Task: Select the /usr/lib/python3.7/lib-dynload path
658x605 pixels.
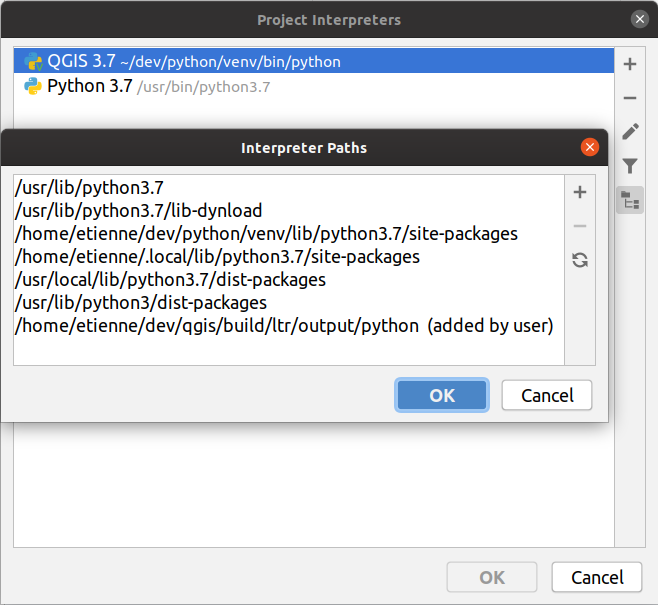Action: coord(139,211)
